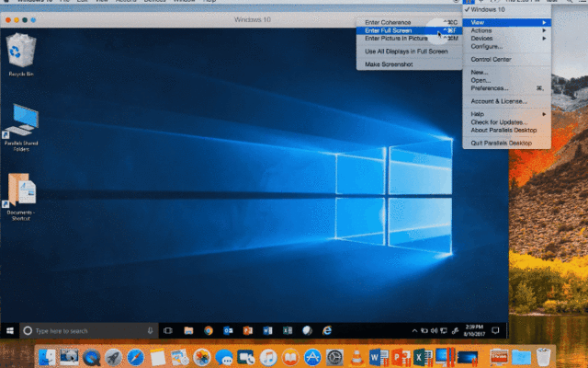Open Messages in the macOS Dock
This screenshot has height=368, width=588.
click(x=224, y=357)
